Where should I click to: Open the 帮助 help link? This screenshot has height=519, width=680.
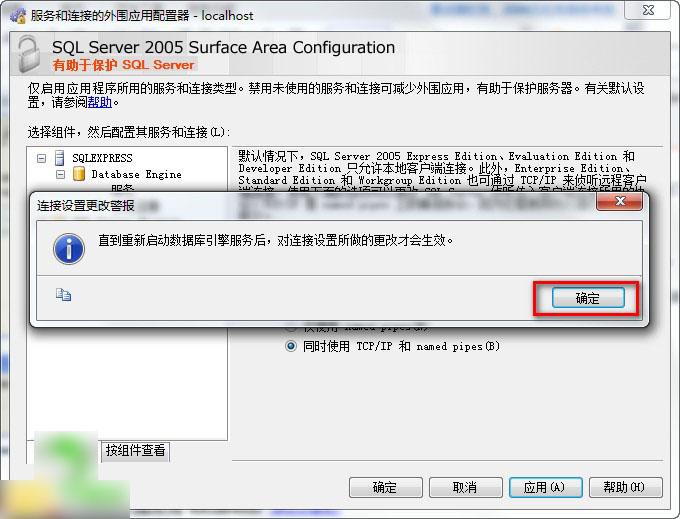[x=100, y=102]
